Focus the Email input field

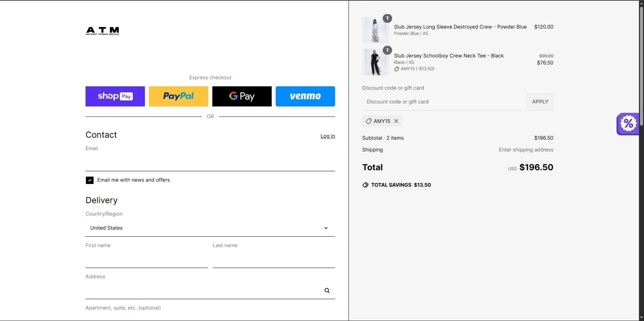(210, 162)
